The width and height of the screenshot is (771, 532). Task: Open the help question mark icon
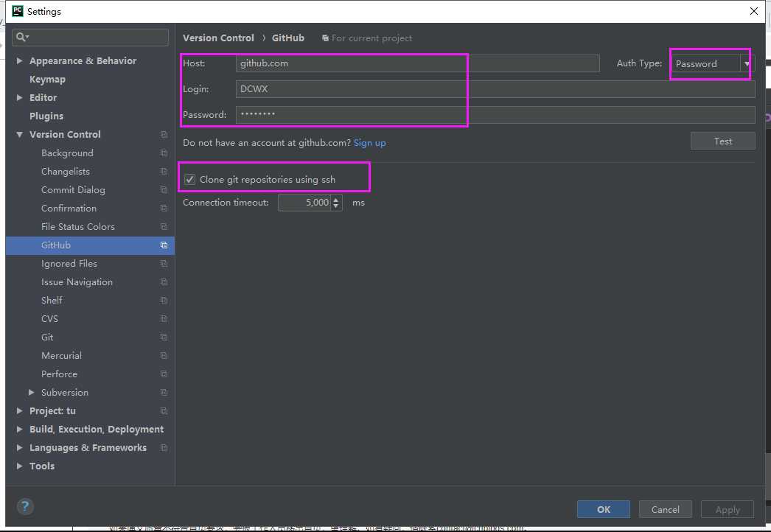[25, 506]
